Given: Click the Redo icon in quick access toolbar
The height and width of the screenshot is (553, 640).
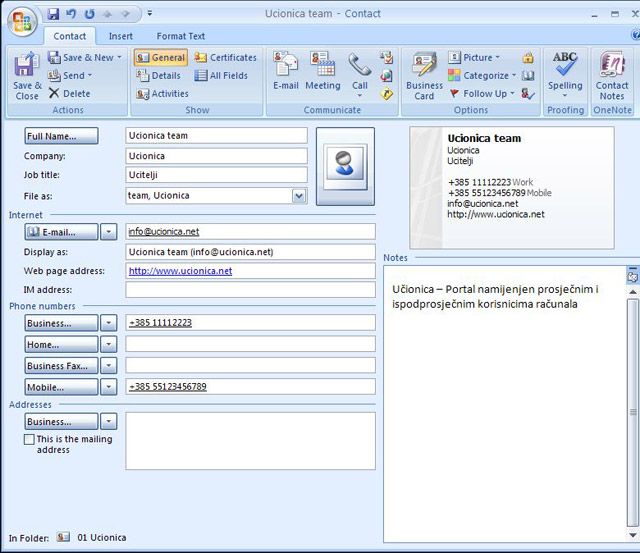Looking at the screenshot, I should click(89, 14).
